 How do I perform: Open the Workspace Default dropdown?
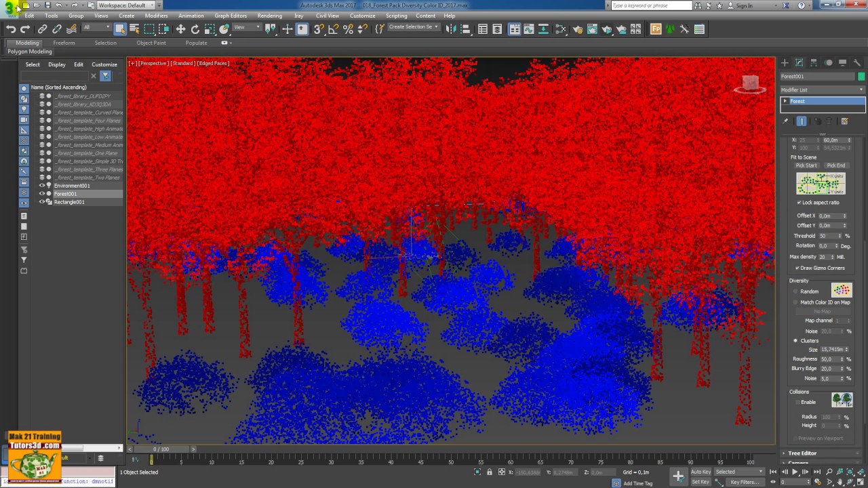pyautogui.click(x=125, y=5)
